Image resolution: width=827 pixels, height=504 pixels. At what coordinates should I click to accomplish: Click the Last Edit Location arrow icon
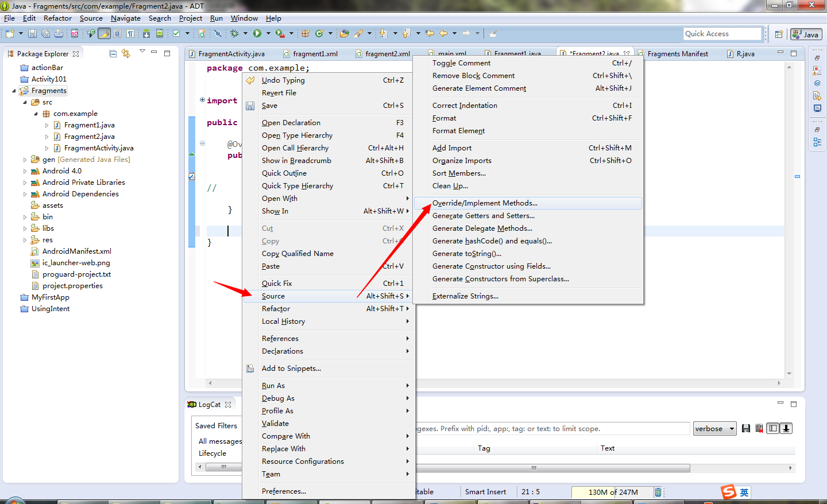429,34
